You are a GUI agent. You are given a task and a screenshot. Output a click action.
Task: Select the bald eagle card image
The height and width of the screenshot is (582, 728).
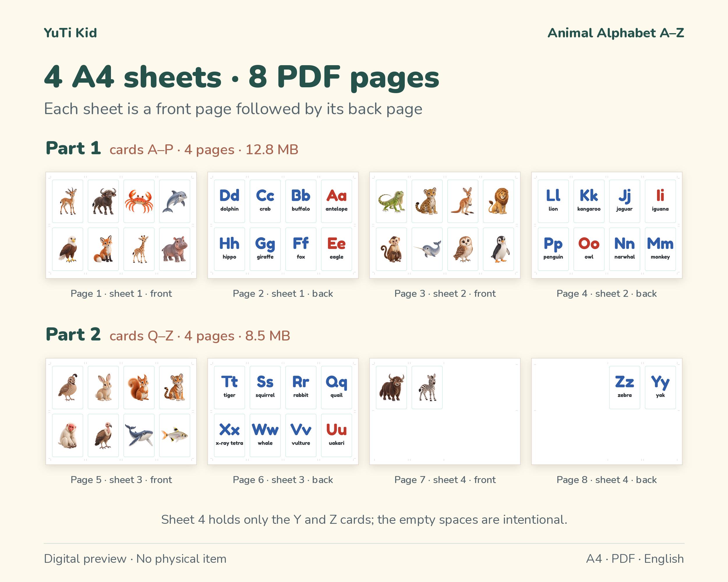(x=68, y=249)
